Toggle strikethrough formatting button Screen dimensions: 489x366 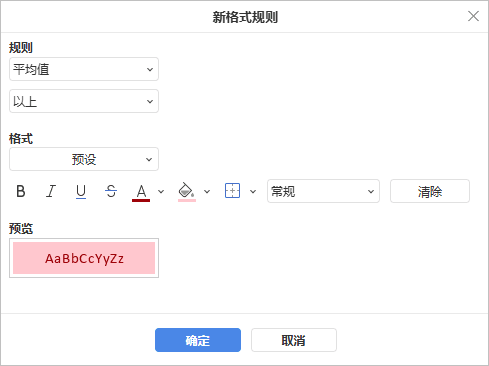point(111,191)
